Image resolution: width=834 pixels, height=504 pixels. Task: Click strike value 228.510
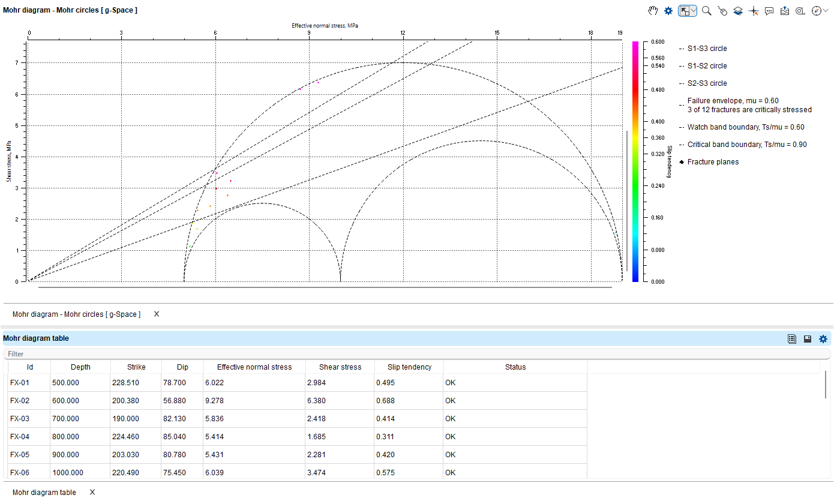tap(136, 383)
